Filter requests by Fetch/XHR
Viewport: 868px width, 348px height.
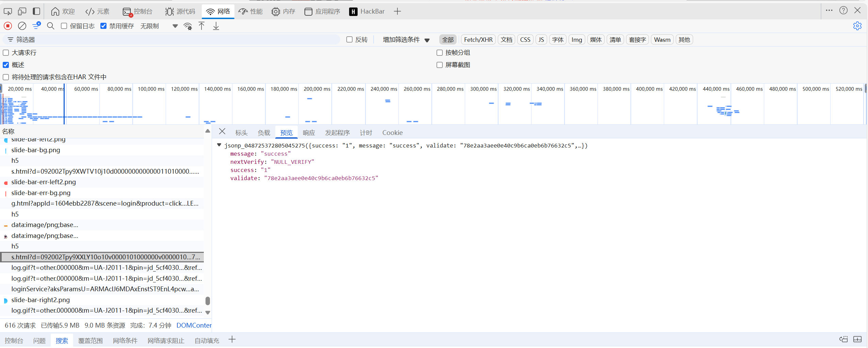coord(478,40)
